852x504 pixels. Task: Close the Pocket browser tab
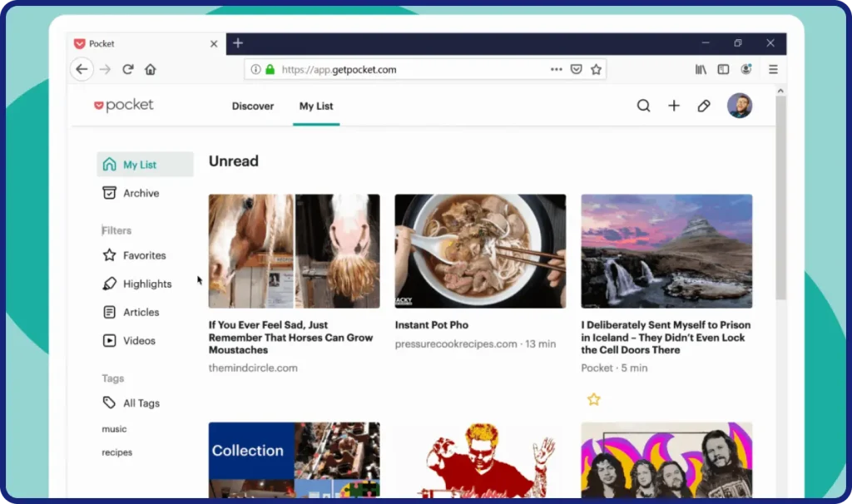point(214,43)
